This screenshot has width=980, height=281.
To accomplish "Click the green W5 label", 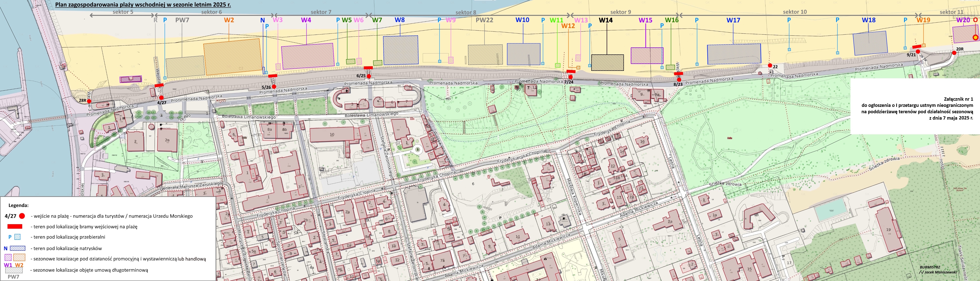I will coord(347,20).
